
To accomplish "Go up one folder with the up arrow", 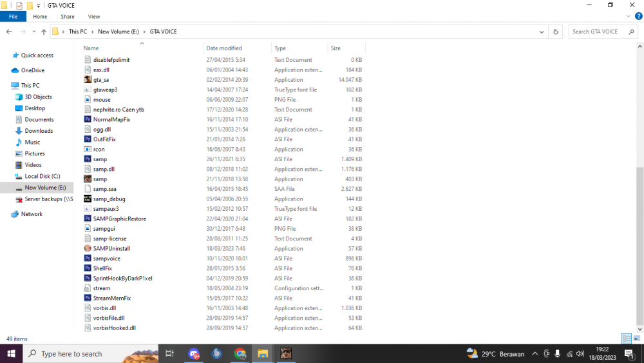I will click(44, 32).
